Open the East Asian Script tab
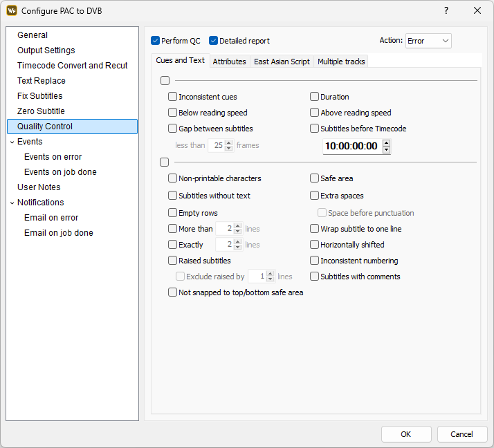This screenshot has width=494, height=448. coord(282,62)
